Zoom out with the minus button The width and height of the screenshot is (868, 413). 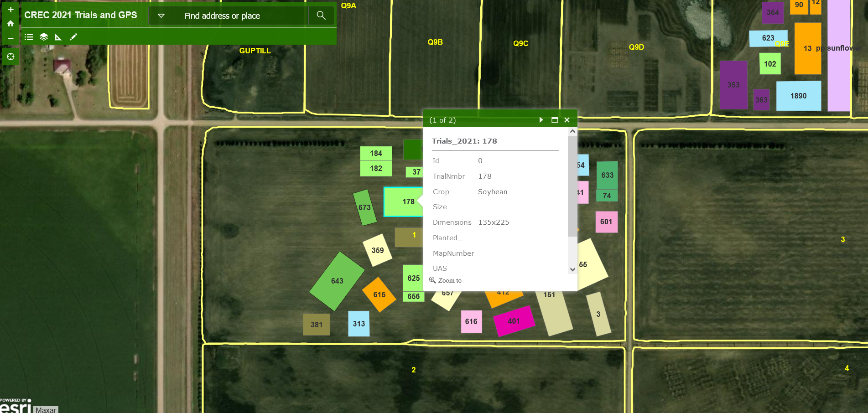10,38
